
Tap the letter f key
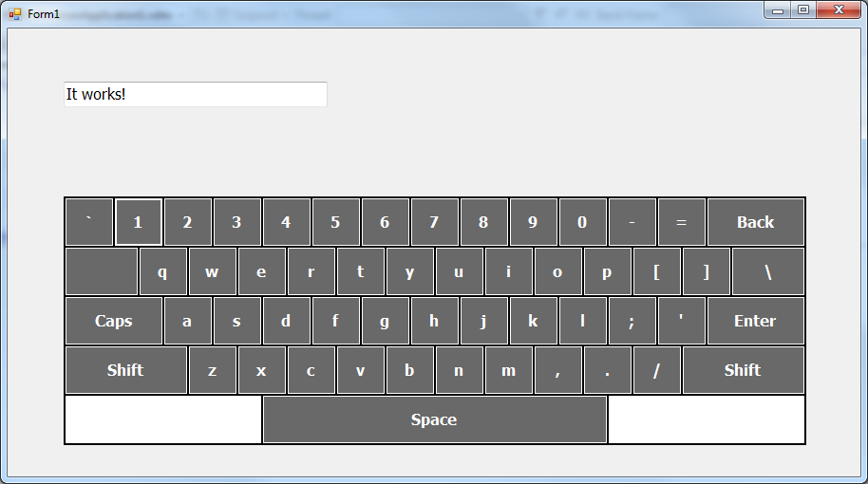(335, 320)
